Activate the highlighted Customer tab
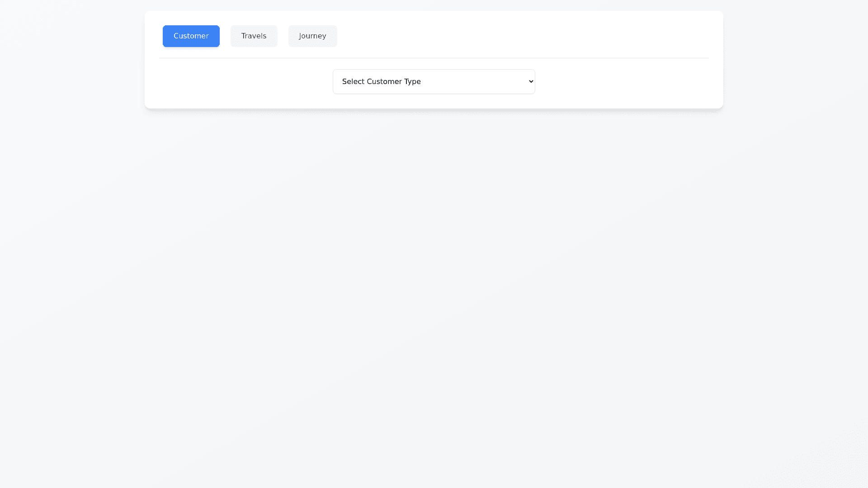Viewport: 868px width, 488px height. 191,36
